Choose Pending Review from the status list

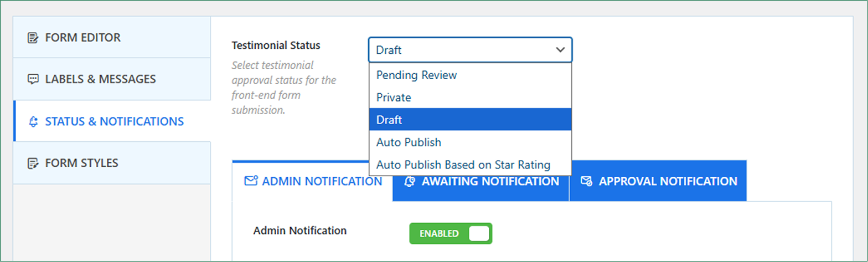[470, 75]
